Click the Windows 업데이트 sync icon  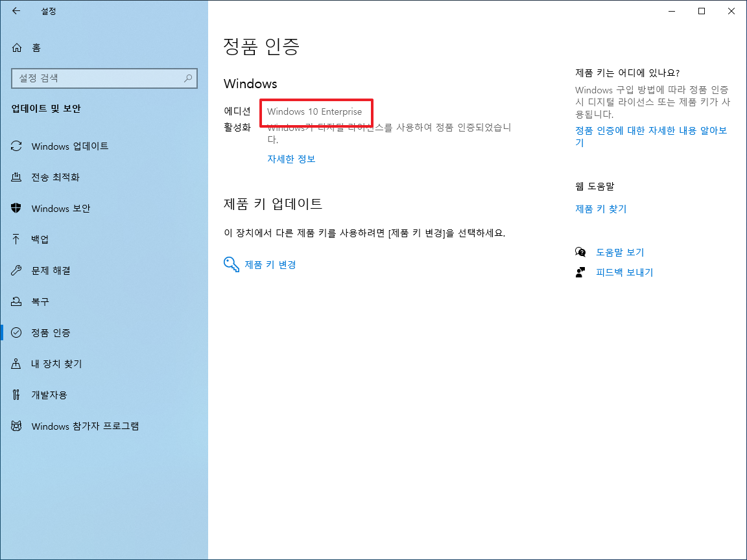tap(16, 146)
